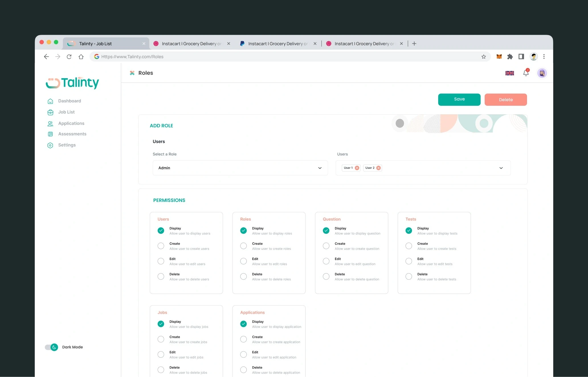Click the Assessments list icon
The width and height of the screenshot is (588, 377).
(x=50, y=134)
